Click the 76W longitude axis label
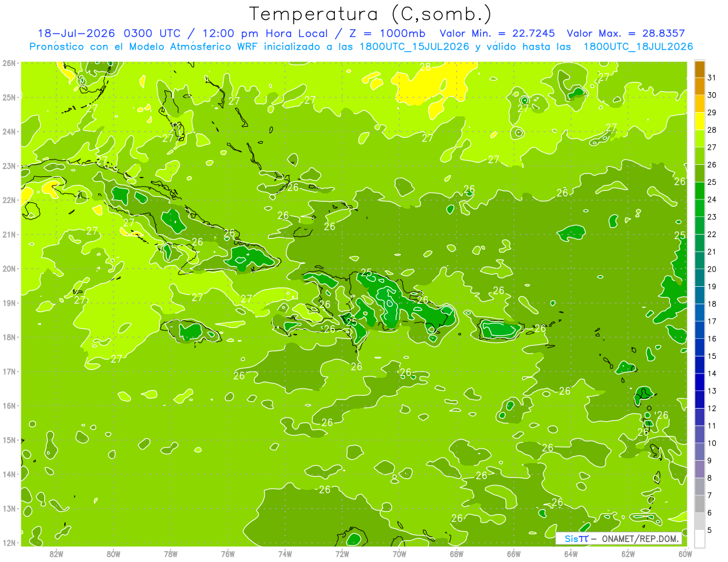 (x=227, y=554)
